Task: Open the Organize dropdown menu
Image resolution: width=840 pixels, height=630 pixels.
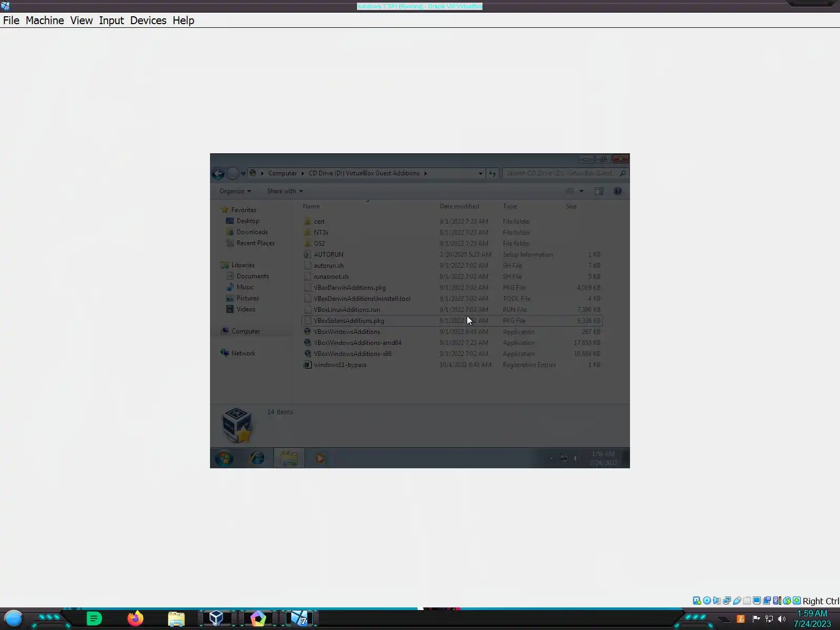Action: [235, 191]
